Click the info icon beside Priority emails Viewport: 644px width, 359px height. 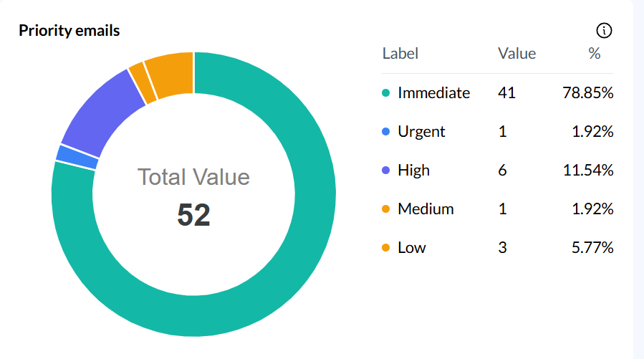click(x=605, y=31)
